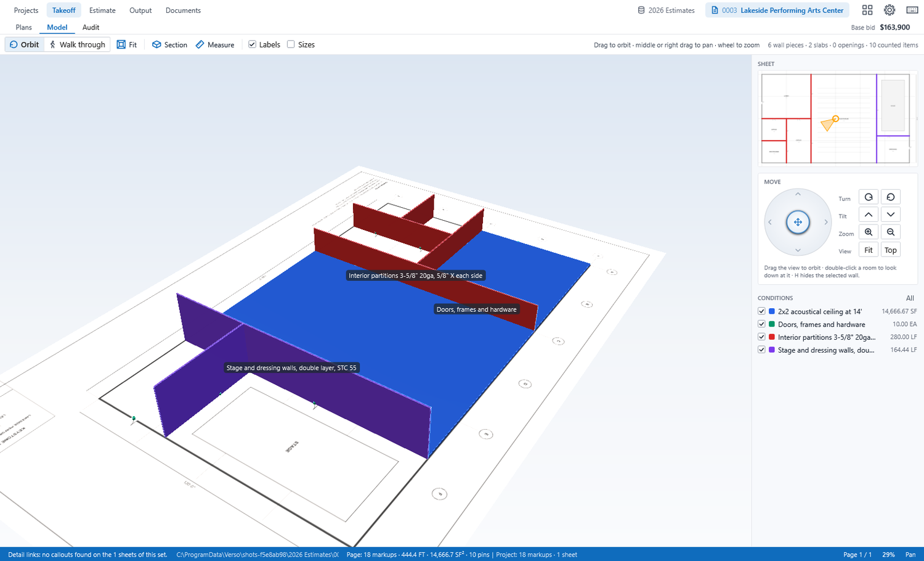Viewport: 924px width, 561px height.
Task: Click the blue acoustical ceiling color swatch
Action: pos(772,311)
